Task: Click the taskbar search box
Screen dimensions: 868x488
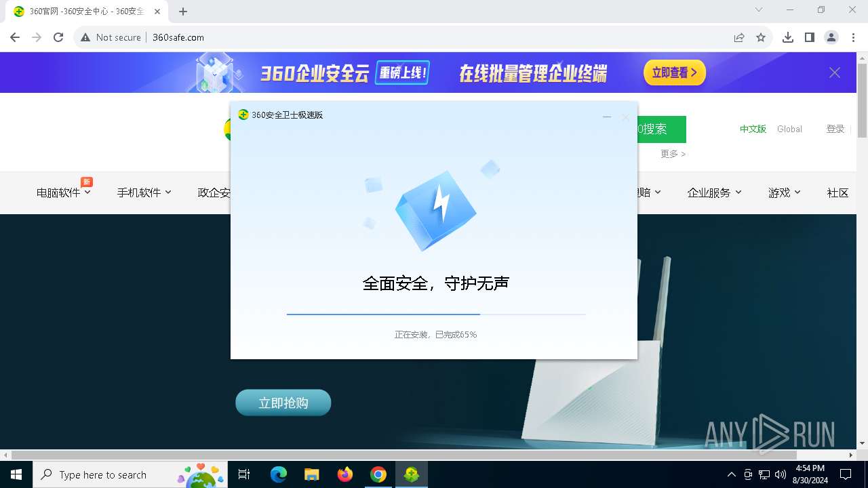Action: 131,474
